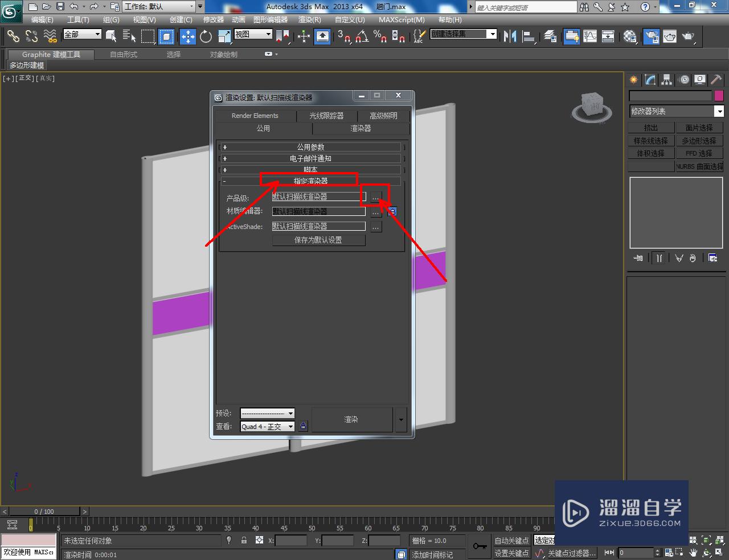Toggle Window/Crossing selection mode

166,36
